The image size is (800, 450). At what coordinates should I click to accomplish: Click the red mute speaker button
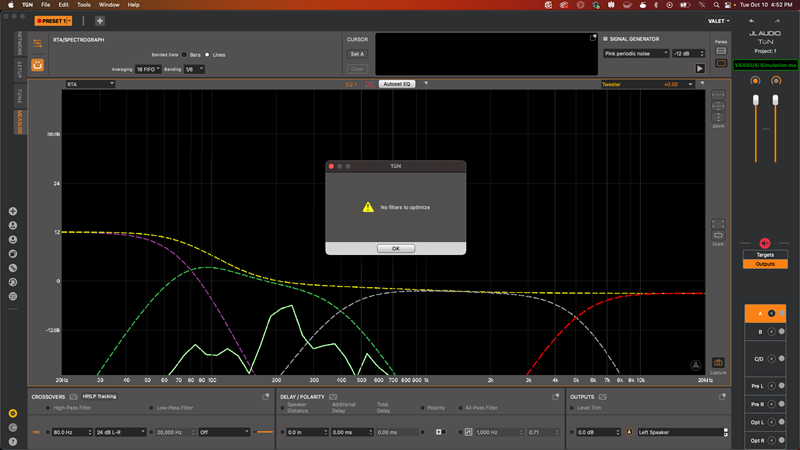pyautogui.click(x=765, y=243)
